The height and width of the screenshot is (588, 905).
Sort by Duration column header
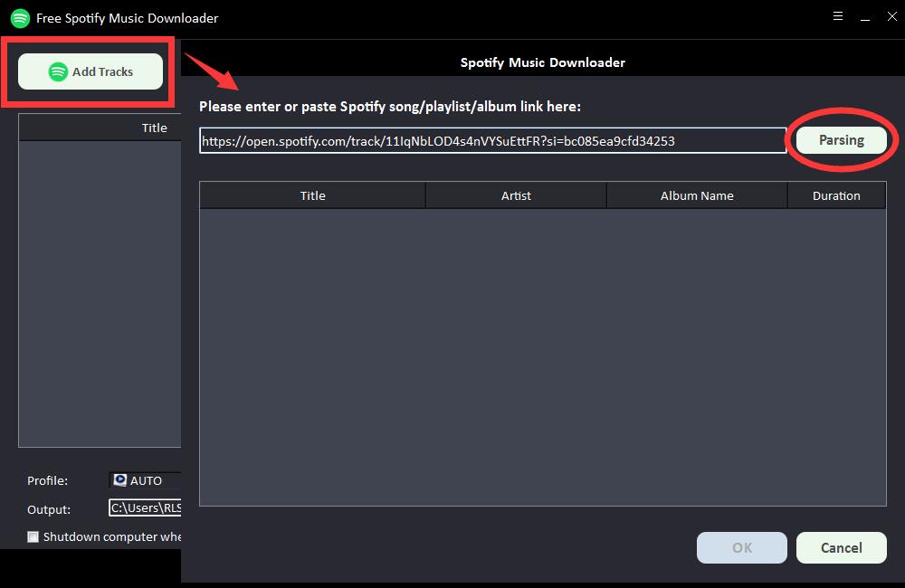(x=836, y=195)
